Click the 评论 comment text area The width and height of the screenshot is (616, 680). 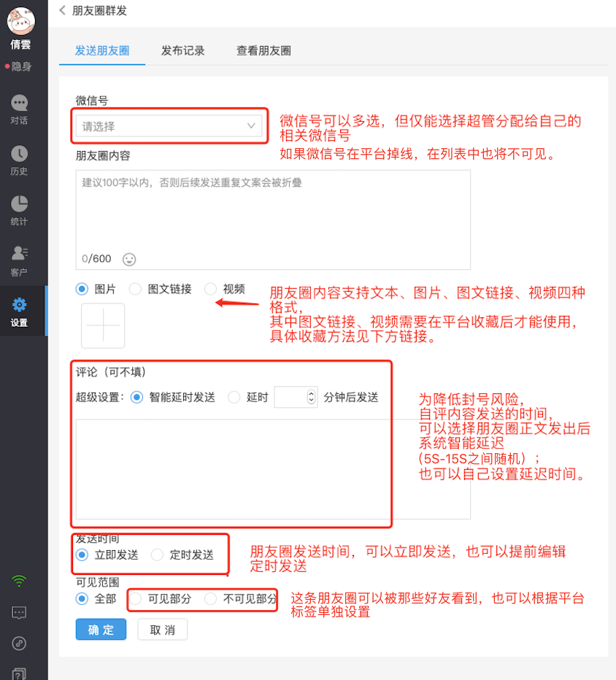(273, 469)
